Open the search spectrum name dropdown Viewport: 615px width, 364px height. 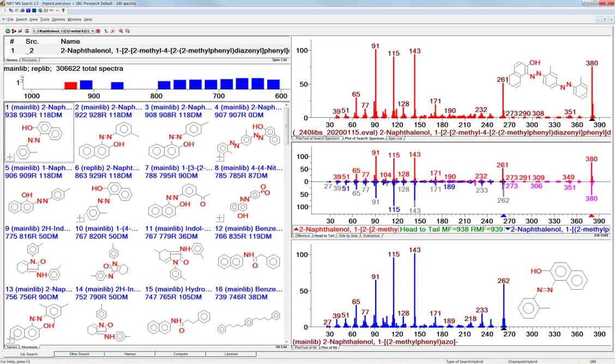pyautogui.click(x=93, y=31)
